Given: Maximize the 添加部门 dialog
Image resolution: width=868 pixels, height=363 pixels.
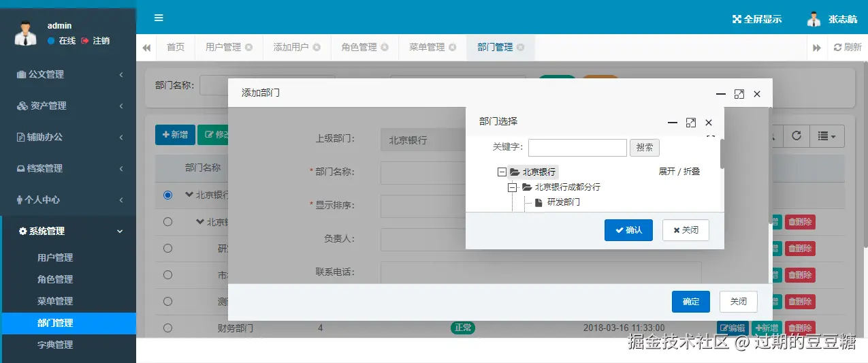Looking at the screenshot, I should tap(739, 94).
